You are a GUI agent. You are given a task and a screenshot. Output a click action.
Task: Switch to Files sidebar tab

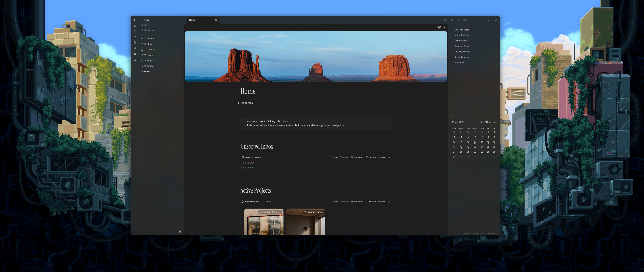pos(145,20)
